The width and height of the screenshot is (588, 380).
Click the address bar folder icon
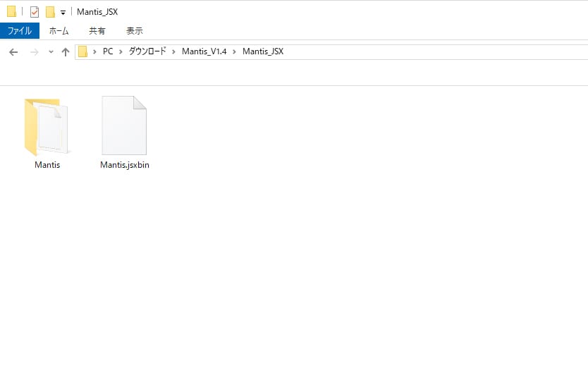(83, 51)
